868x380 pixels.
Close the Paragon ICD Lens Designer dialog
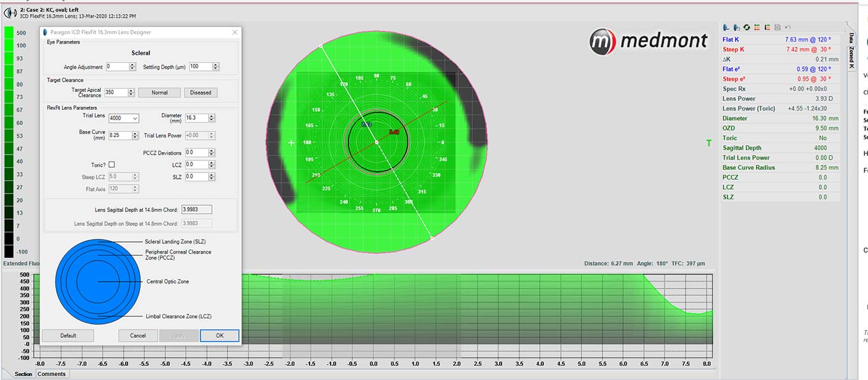(x=234, y=32)
